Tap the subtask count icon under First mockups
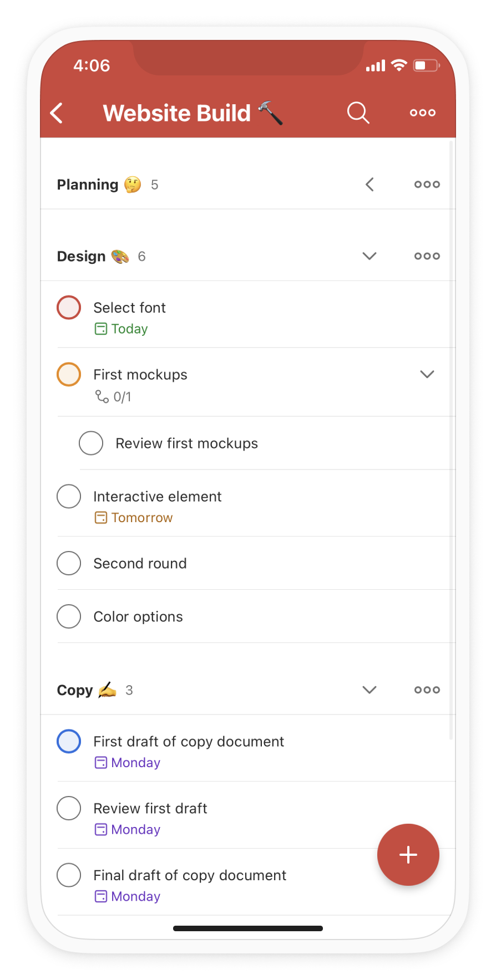The height and width of the screenshot is (980, 496). (x=102, y=397)
